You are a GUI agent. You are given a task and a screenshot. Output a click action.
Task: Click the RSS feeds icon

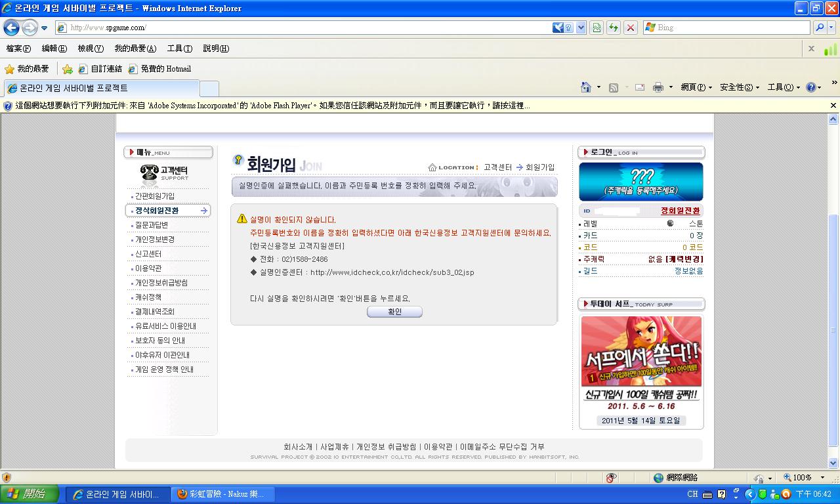point(614,87)
